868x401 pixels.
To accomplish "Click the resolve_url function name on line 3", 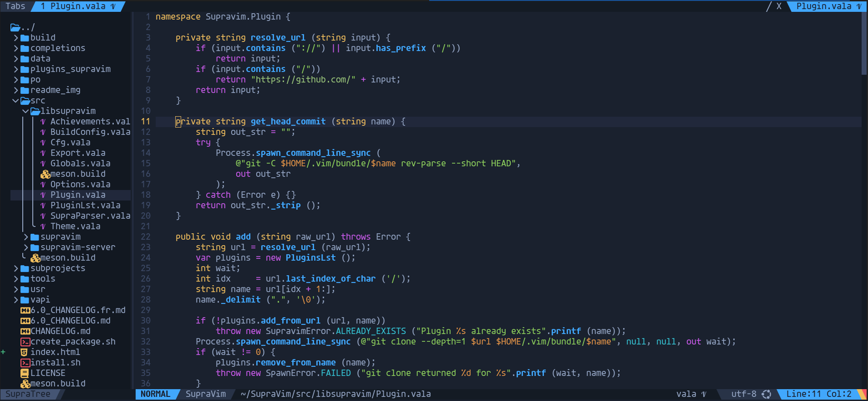I will tap(278, 38).
